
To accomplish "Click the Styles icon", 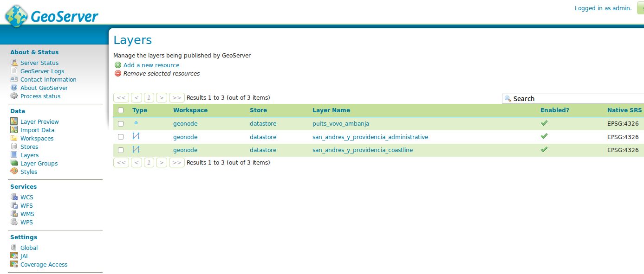I will pos(14,172).
